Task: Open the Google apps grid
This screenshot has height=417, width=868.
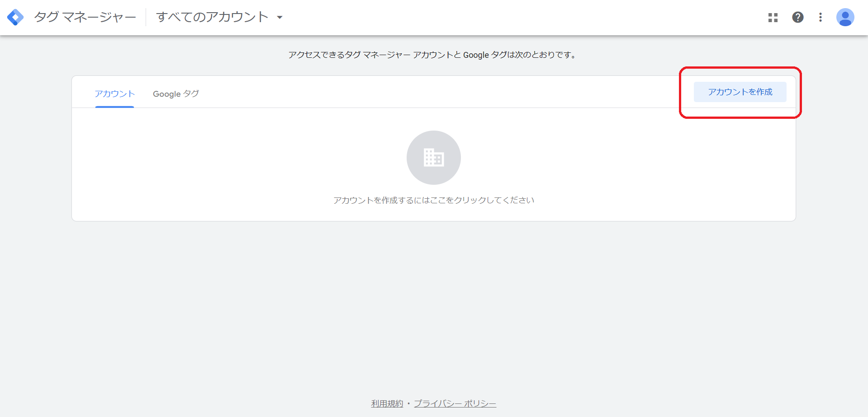Action: 773,18
